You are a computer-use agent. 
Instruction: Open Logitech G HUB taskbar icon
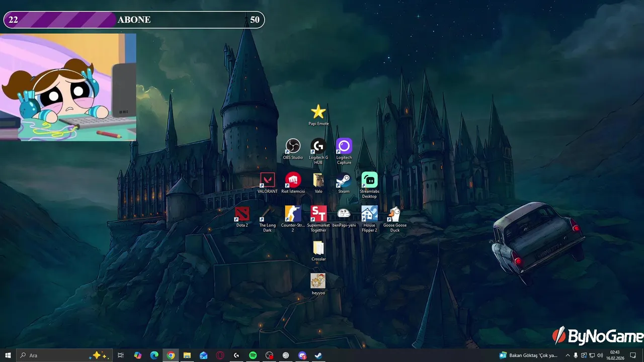point(236,355)
